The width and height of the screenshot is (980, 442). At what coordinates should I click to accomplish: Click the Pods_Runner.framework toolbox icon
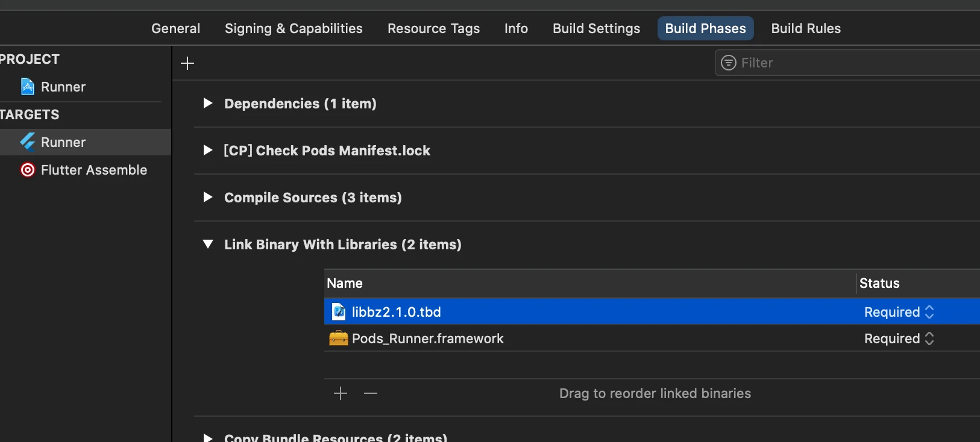(339, 338)
